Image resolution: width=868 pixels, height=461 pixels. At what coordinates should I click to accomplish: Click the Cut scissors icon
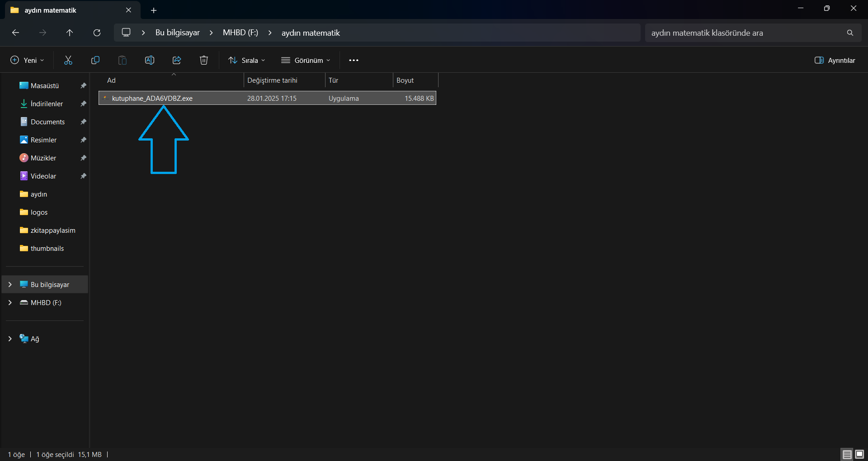pyautogui.click(x=68, y=60)
